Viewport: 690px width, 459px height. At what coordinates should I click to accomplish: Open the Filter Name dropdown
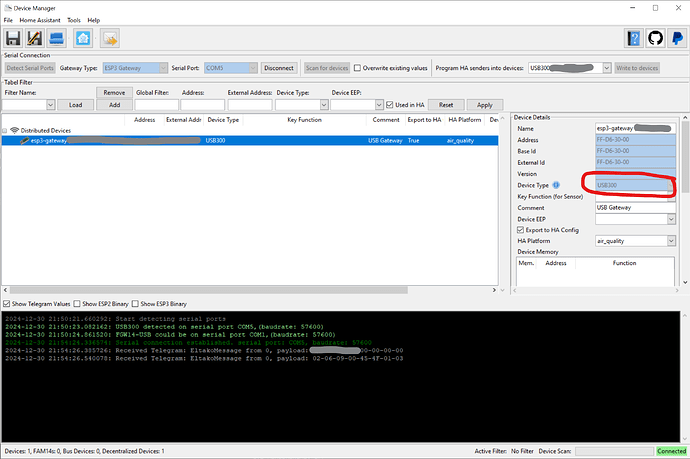(x=51, y=105)
